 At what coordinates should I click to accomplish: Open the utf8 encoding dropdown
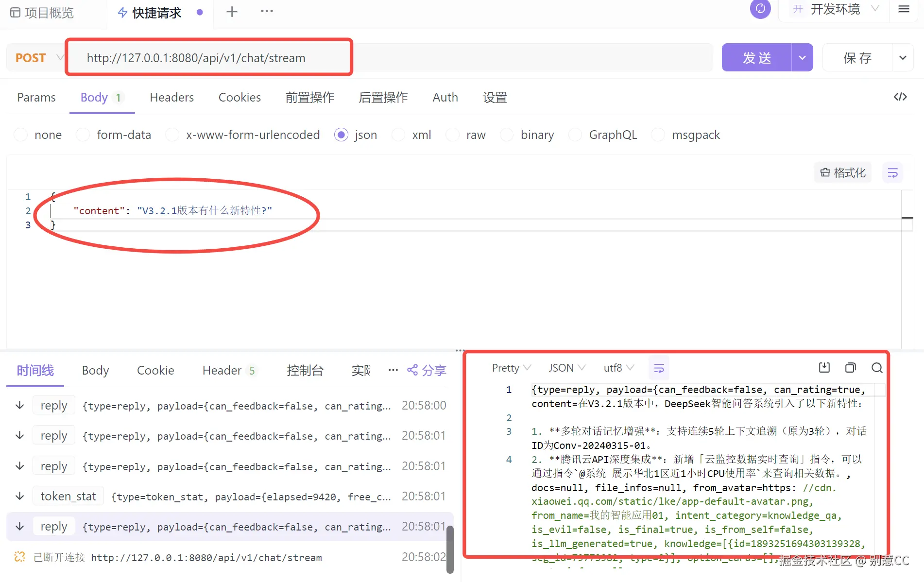point(619,368)
